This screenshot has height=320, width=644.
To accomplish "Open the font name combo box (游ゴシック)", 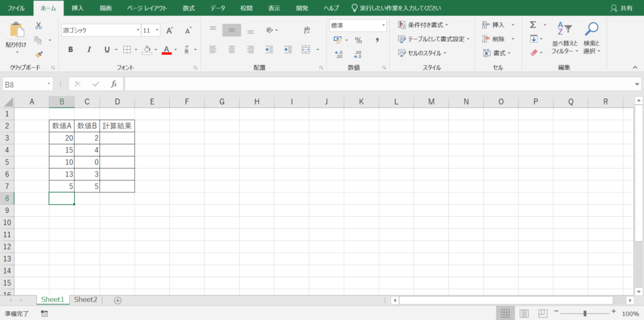I will click(x=101, y=30).
